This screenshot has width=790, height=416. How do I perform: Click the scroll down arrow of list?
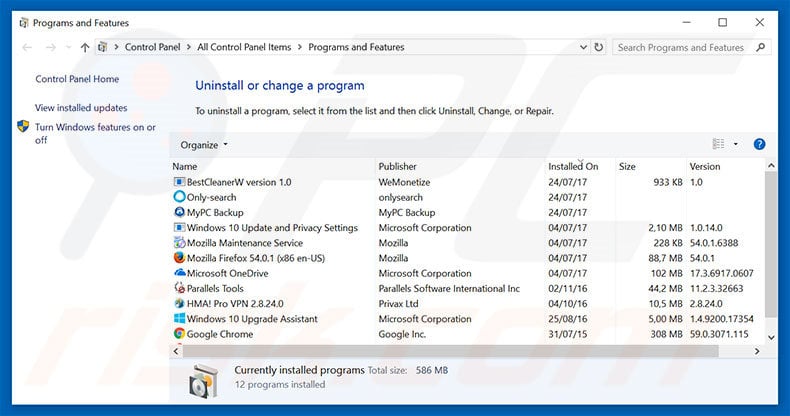tap(771, 337)
